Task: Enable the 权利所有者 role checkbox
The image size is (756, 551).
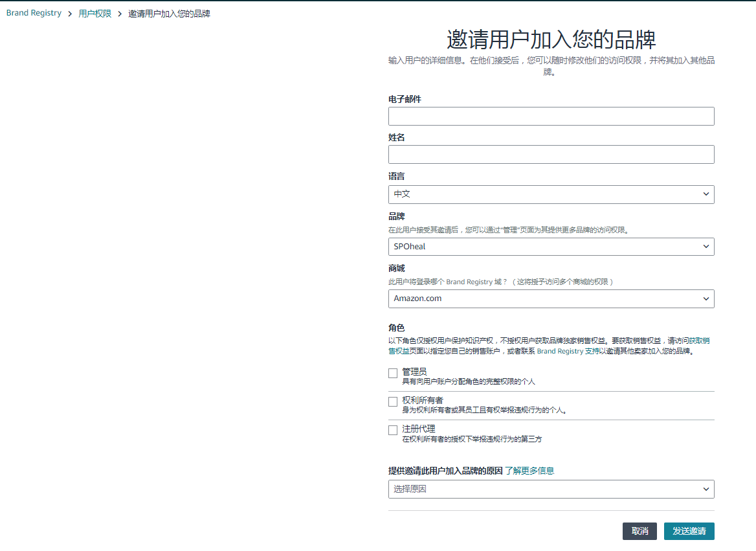Action: coord(393,402)
